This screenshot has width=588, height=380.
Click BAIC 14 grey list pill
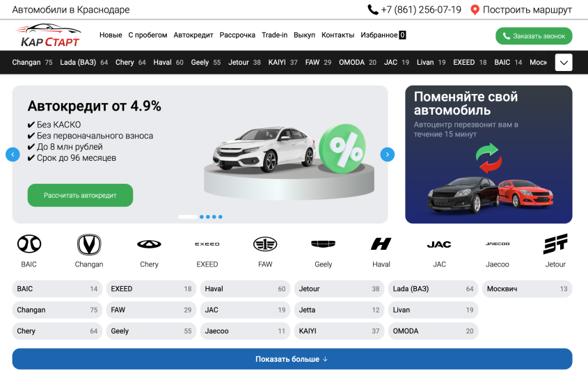click(x=57, y=289)
